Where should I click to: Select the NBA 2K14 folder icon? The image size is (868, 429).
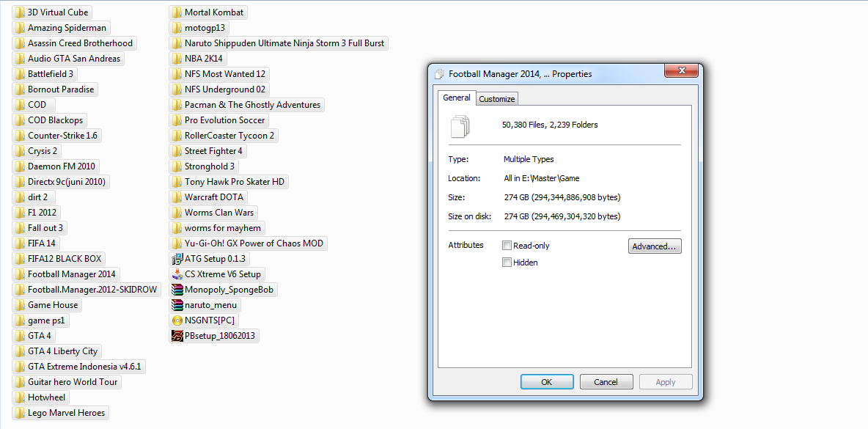177,58
